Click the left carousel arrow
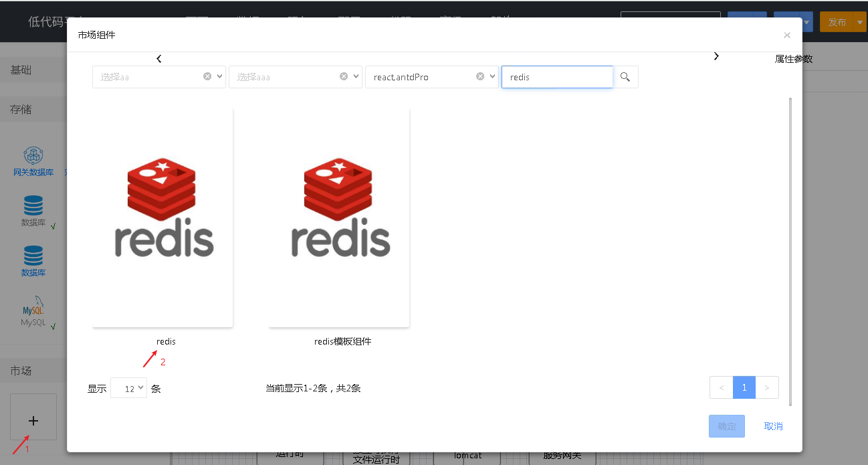Screen dimensions: 868x465 tap(158, 59)
